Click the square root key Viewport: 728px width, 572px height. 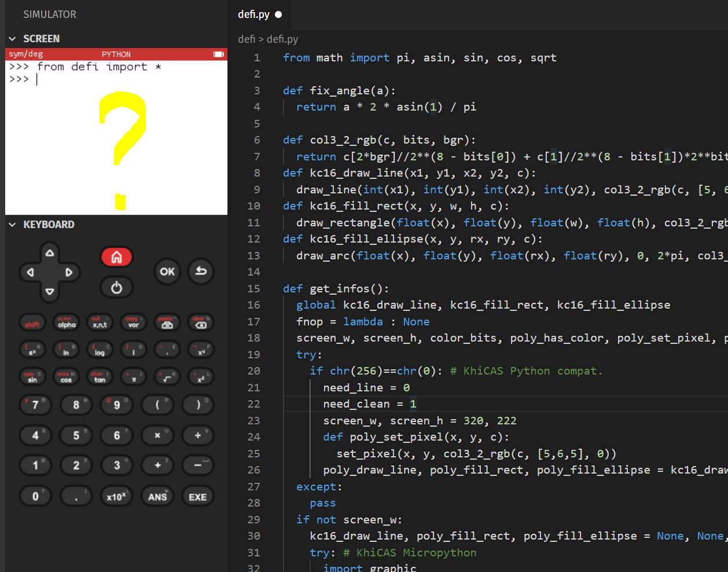[x=167, y=377]
